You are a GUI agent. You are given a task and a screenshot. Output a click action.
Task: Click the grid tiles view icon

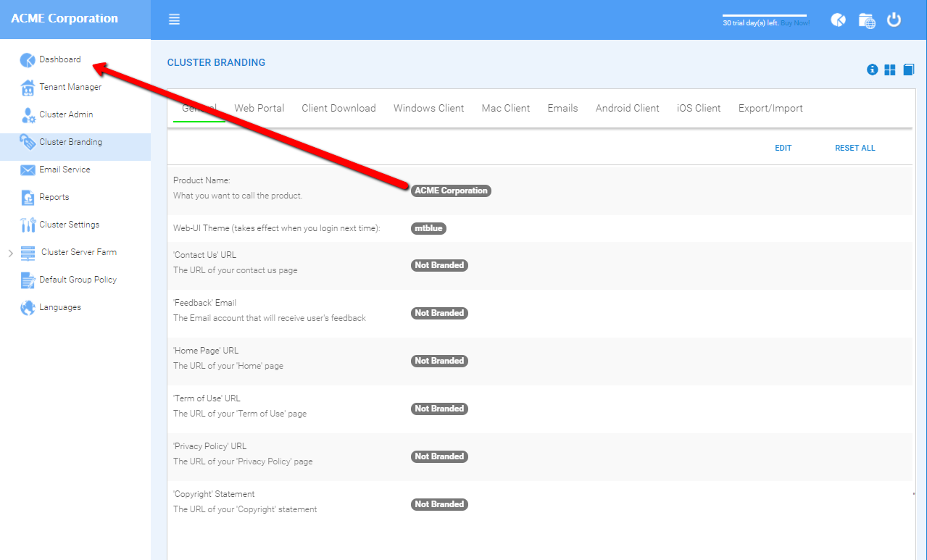pyautogui.click(x=890, y=70)
